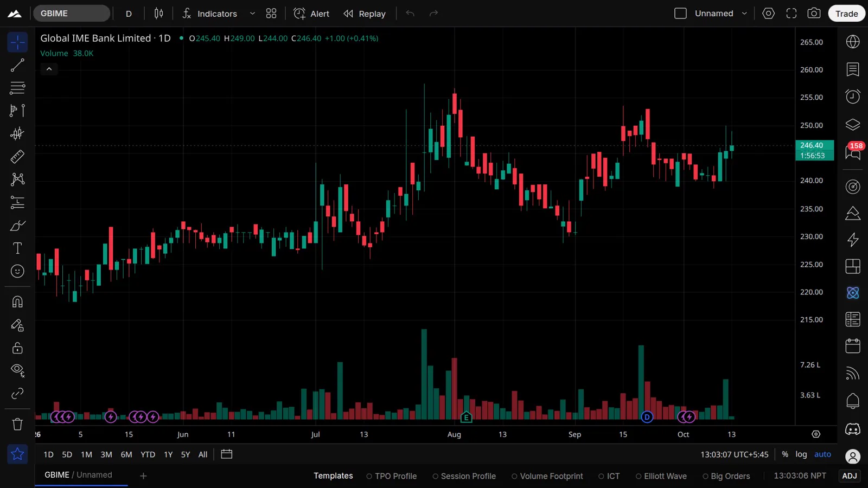
Task: Open the layout setup grid
Action: (x=271, y=14)
